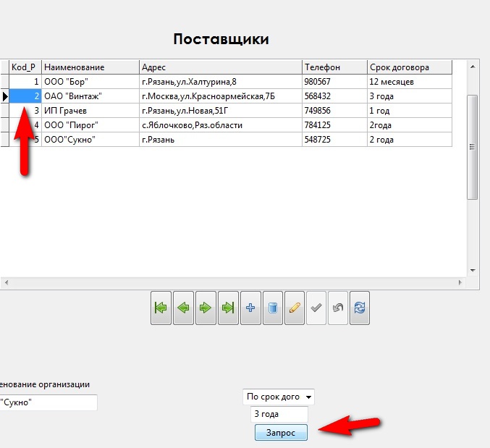Image resolution: width=490 pixels, height=448 pixels.
Task: Click the Адрес column header
Action: tap(221, 67)
